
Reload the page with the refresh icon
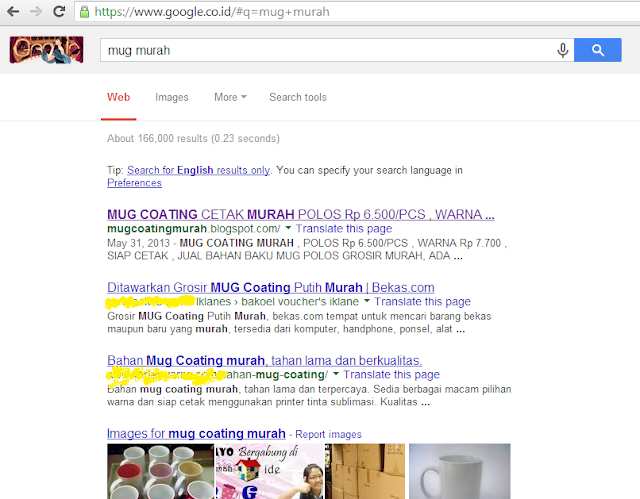[x=59, y=11]
